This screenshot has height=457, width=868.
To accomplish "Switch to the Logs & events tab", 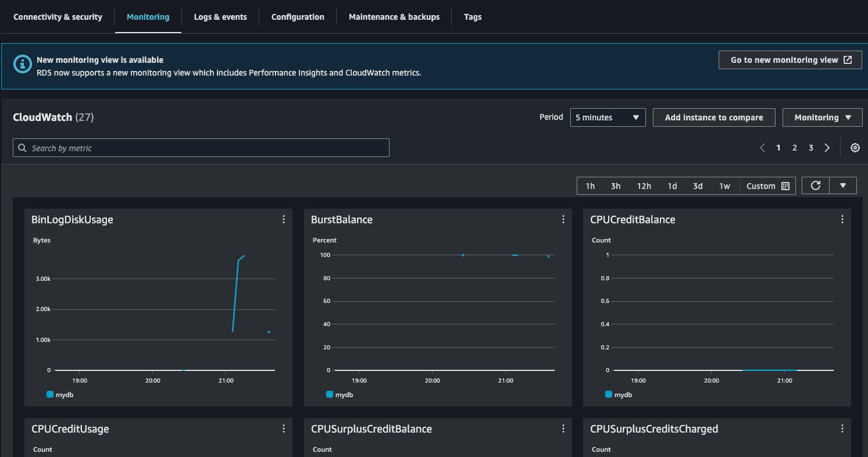I will (x=220, y=17).
